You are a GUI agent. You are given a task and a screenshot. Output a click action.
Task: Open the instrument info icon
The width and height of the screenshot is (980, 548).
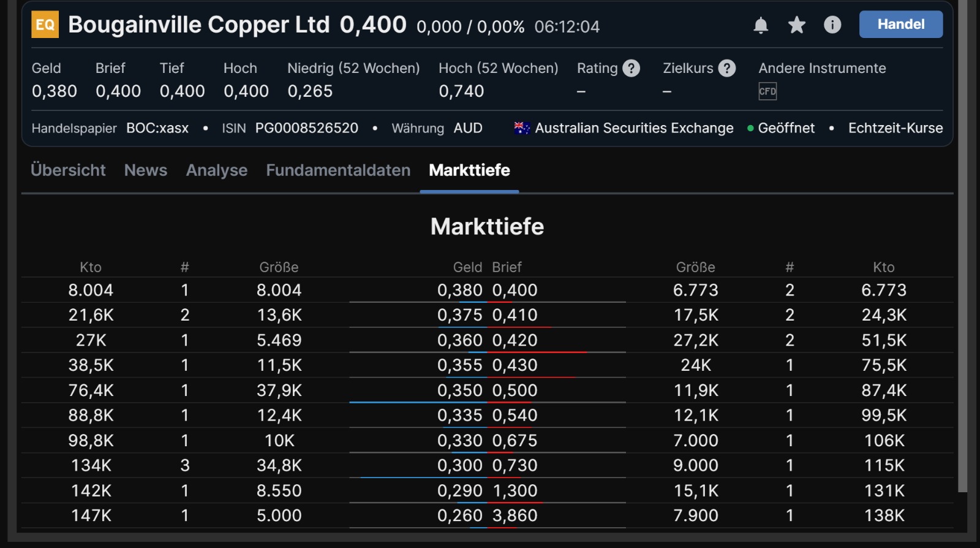[x=832, y=25]
